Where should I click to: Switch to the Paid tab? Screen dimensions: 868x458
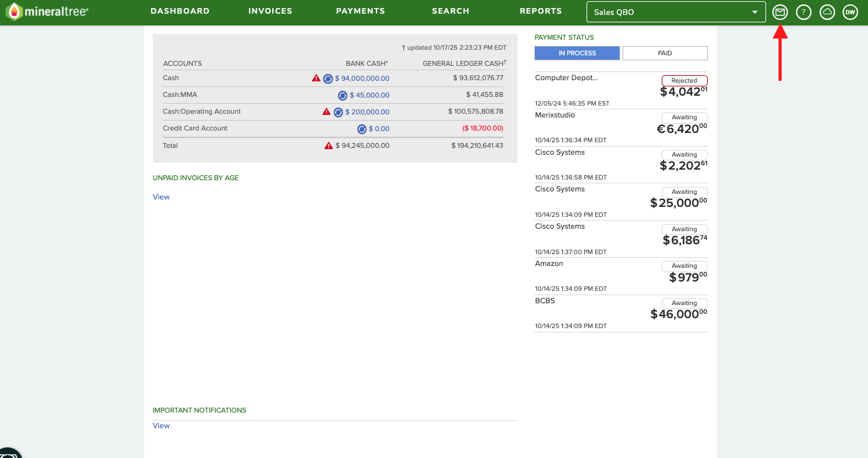(665, 53)
